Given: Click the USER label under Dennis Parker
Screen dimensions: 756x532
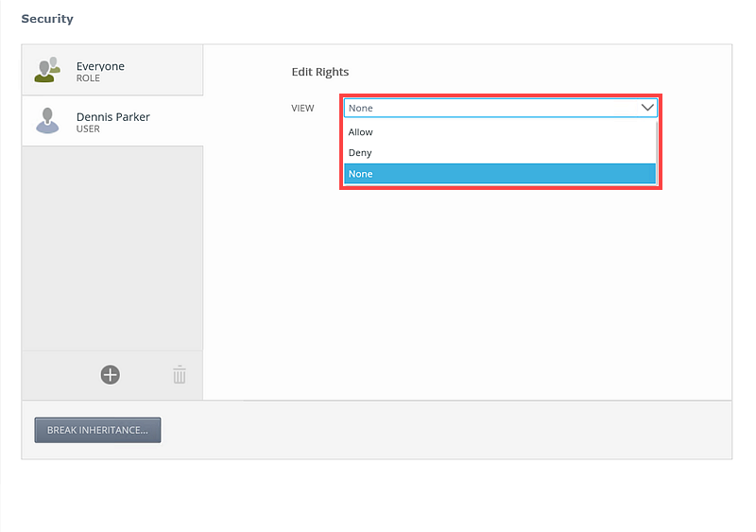Looking at the screenshot, I should (x=88, y=129).
